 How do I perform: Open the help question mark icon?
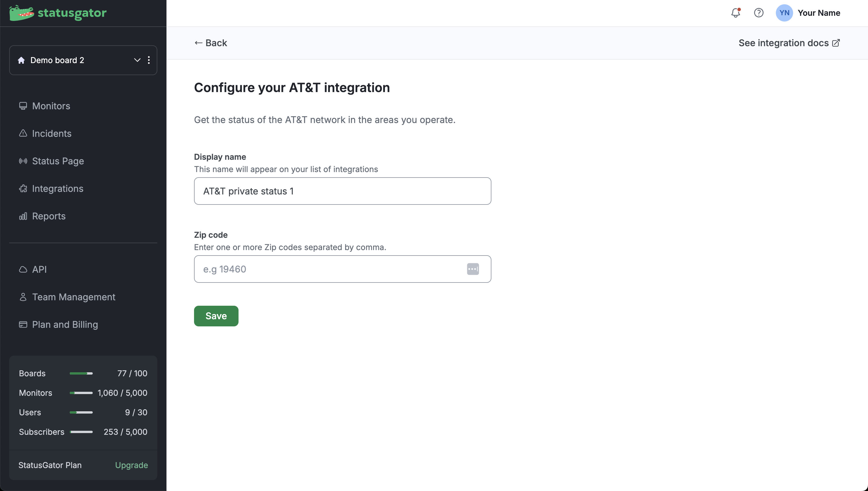[x=759, y=13]
